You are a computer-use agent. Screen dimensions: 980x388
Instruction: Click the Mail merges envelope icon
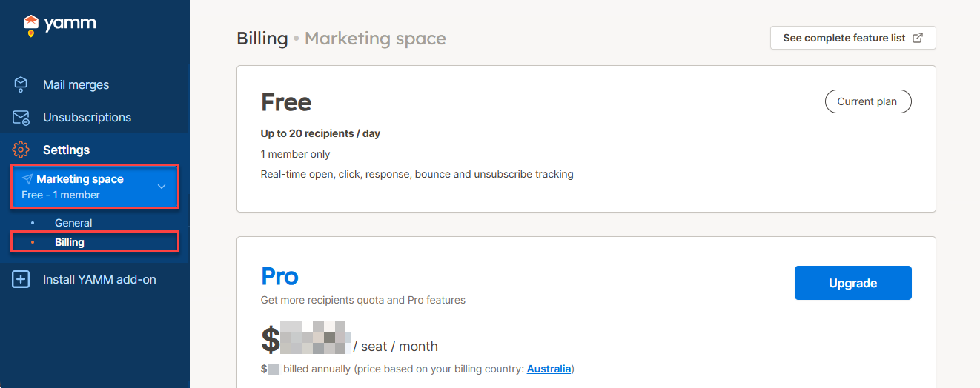point(21,84)
